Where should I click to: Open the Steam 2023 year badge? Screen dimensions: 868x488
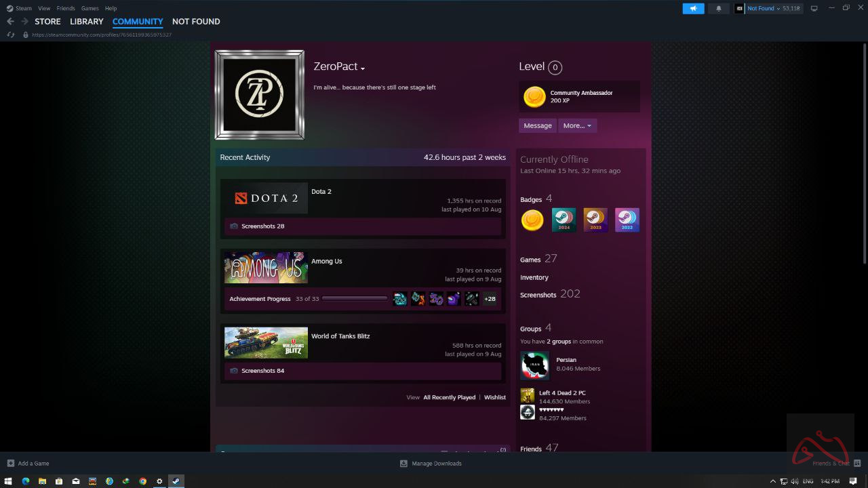point(595,220)
